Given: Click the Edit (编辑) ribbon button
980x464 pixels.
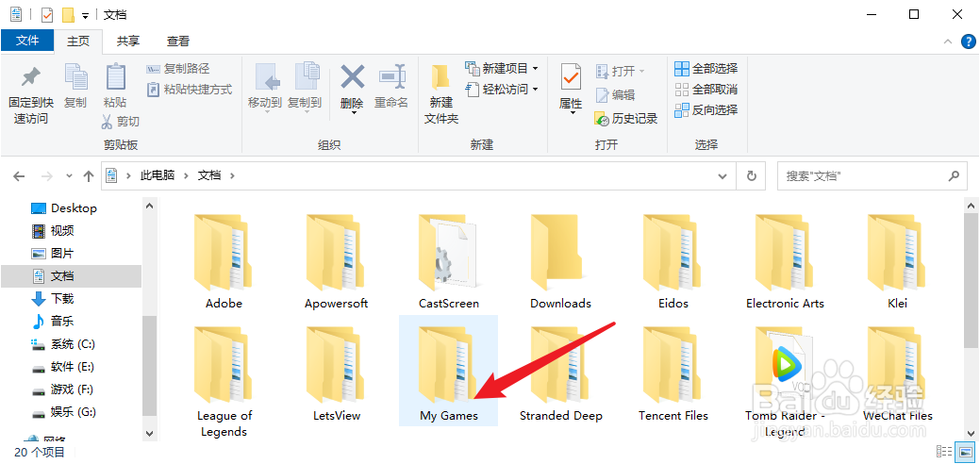Looking at the screenshot, I should pos(615,95).
